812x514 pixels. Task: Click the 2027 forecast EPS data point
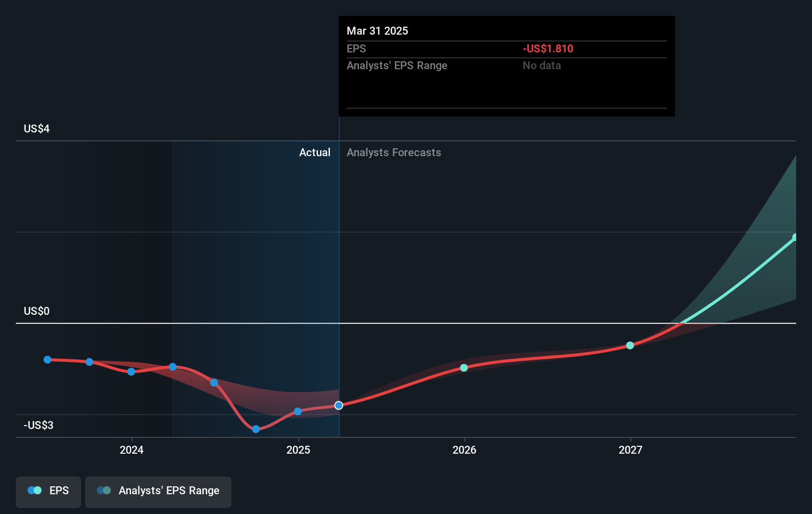pos(630,345)
